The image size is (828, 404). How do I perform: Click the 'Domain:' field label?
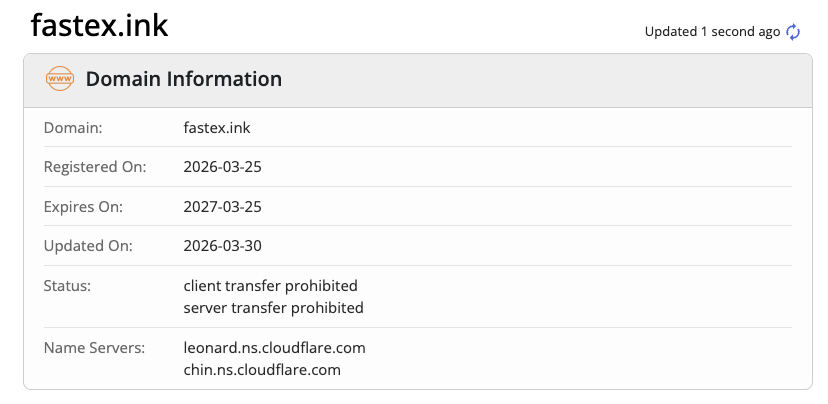point(73,128)
